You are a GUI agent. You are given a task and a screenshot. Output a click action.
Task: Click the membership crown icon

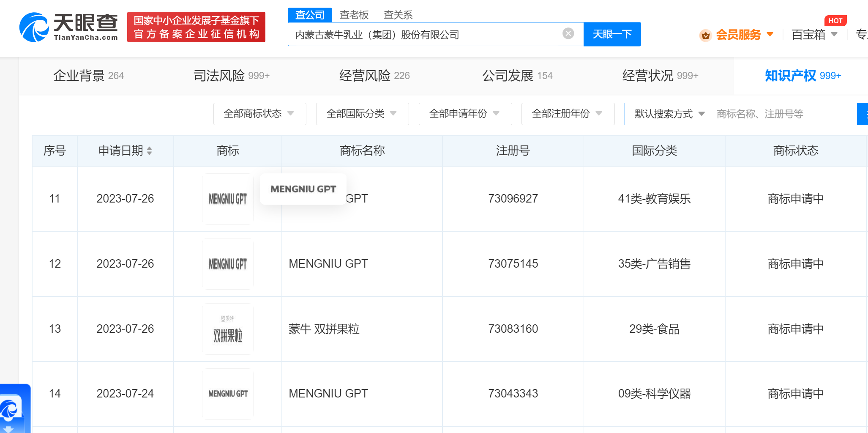[x=705, y=35]
